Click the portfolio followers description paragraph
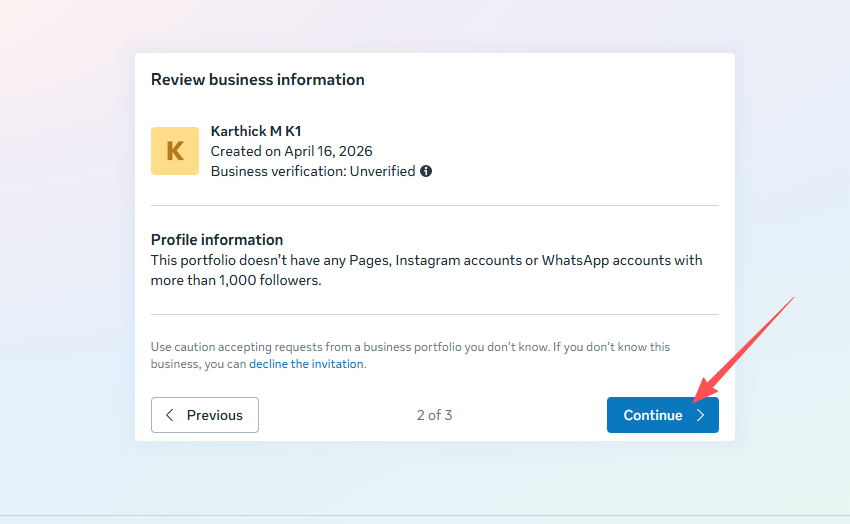This screenshot has width=850, height=524. (426, 270)
